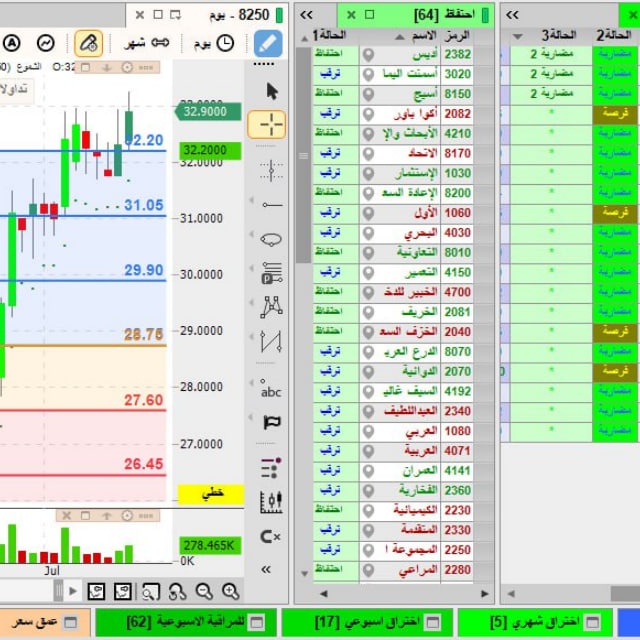The height and width of the screenshot is (640, 640).
Task: Click the pin marker for row 4700
Action: [x=368, y=292]
